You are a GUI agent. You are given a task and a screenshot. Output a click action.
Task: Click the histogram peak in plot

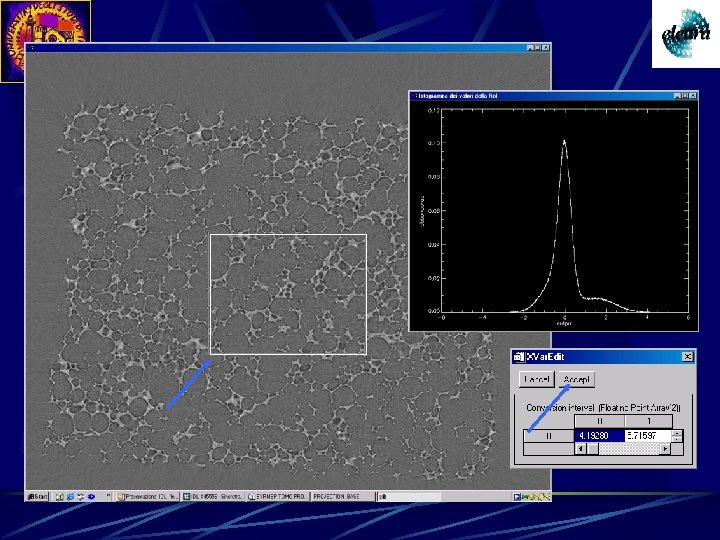(x=564, y=141)
